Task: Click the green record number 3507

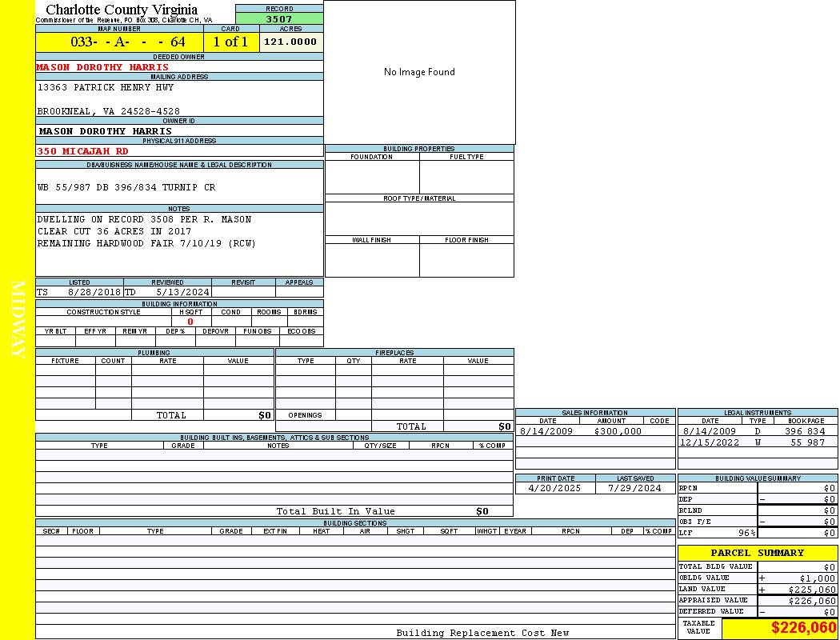Action: click(279, 18)
